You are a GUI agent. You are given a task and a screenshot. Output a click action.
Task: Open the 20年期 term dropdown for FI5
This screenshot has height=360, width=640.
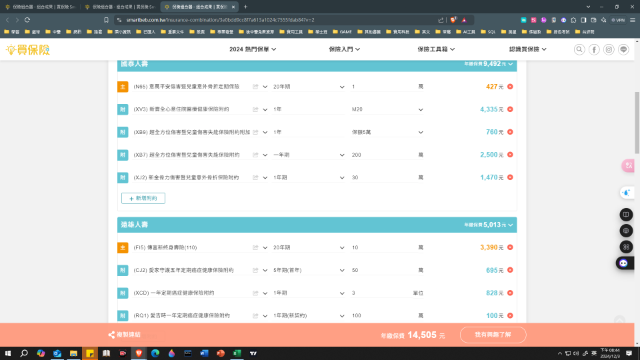(309, 247)
